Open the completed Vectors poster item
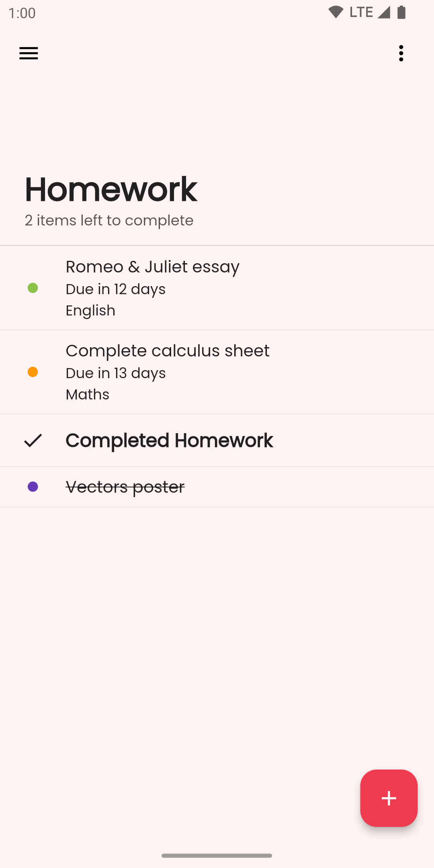This screenshot has width=434, height=868. coord(125,487)
